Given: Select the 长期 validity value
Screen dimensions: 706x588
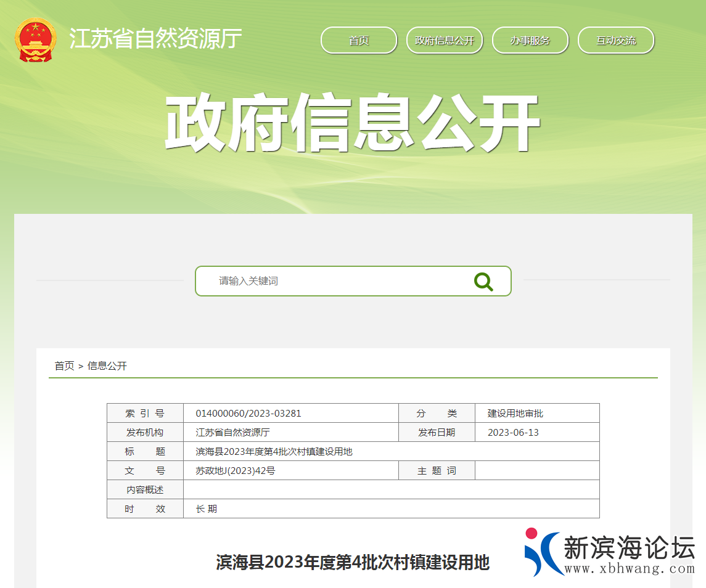Looking at the screenshot, I should (x=205, y=508).
